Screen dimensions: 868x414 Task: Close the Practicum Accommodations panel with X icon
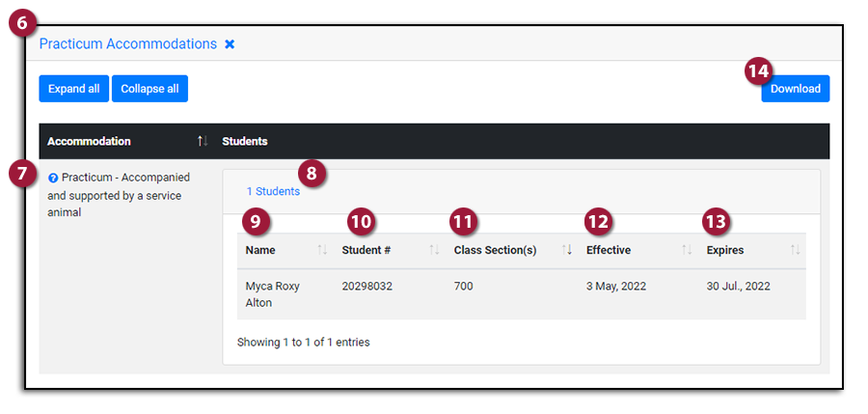tap(230, 44)
